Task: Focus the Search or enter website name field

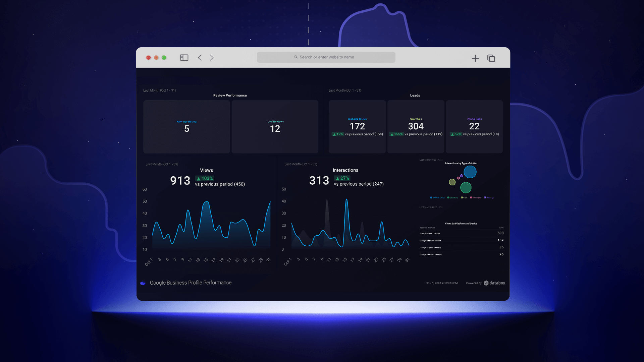Action: pyautogui.click(x=326, y=57)
